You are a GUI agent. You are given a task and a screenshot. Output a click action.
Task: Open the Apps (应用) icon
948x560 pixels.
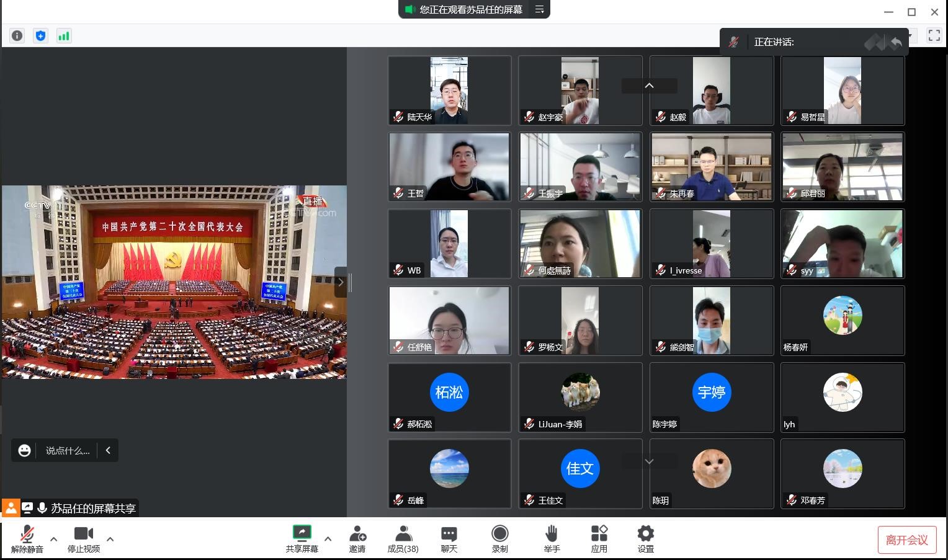pyautogui.click(x=599, y=539)
